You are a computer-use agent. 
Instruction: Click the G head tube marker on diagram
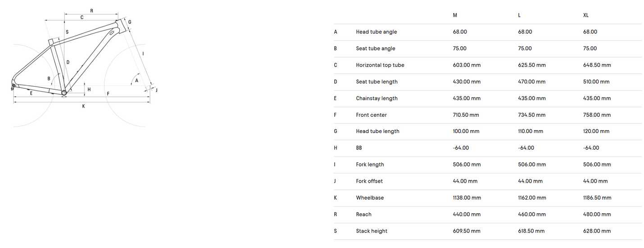[x=130, y=22]
